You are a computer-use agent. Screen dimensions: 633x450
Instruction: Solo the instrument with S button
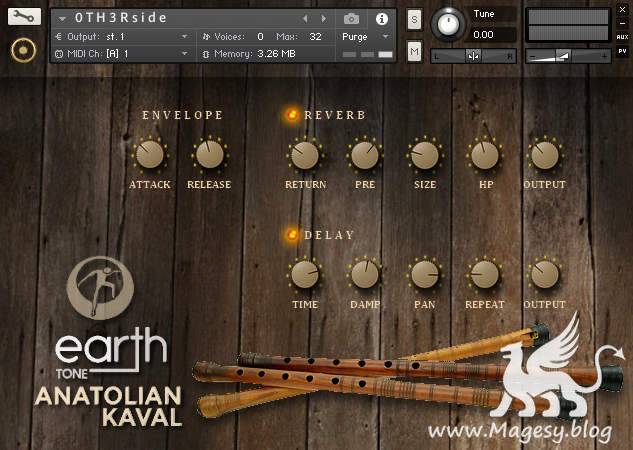point(414,19)
